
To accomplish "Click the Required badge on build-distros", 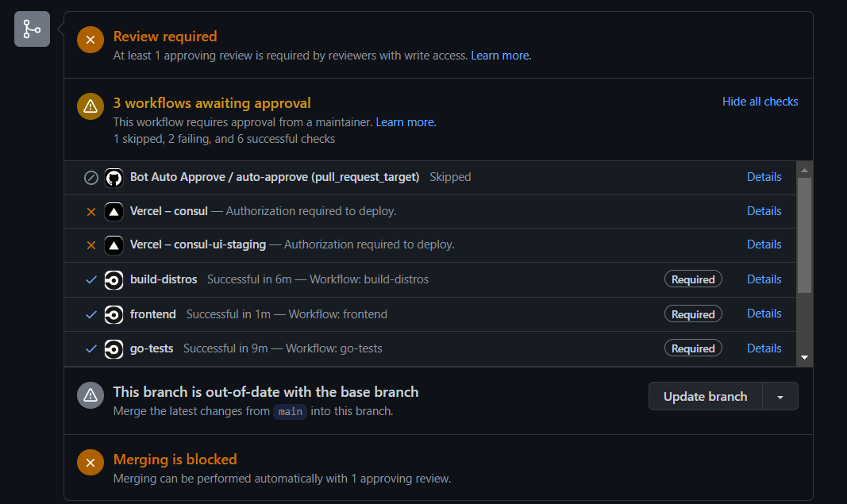I will coord(693,279).
